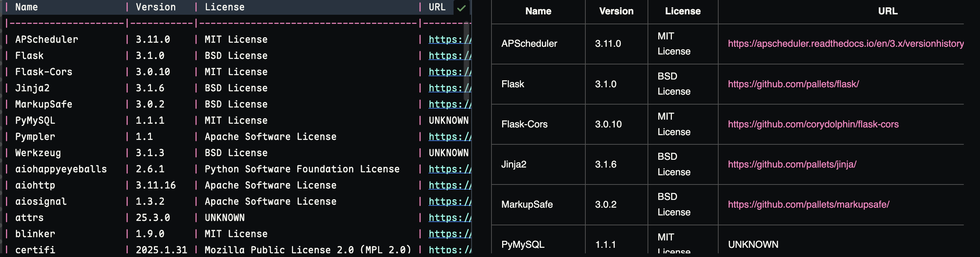Screen dimensions: 980x257
Task: Open the github.com/pallets/flask link
Action: [793, 84]
